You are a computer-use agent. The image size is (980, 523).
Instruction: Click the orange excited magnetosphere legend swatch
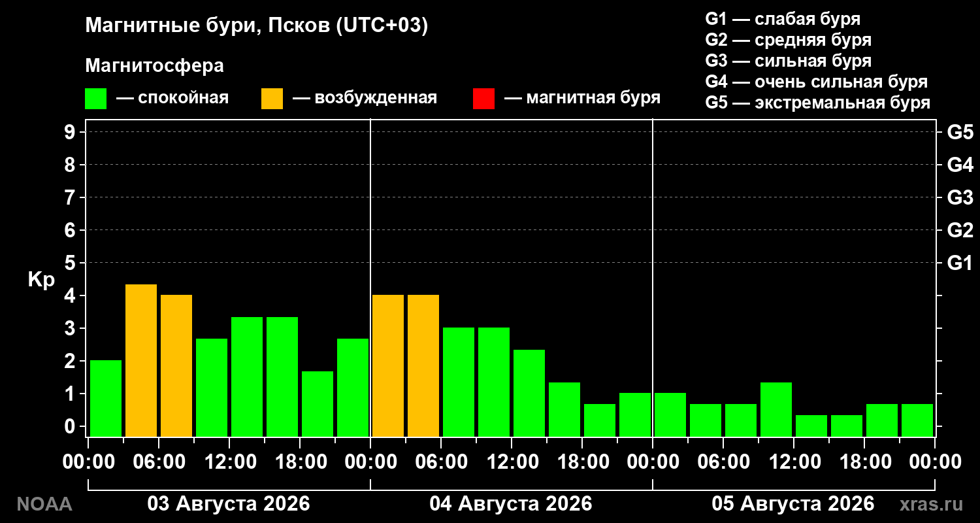[x=272, y=99]
